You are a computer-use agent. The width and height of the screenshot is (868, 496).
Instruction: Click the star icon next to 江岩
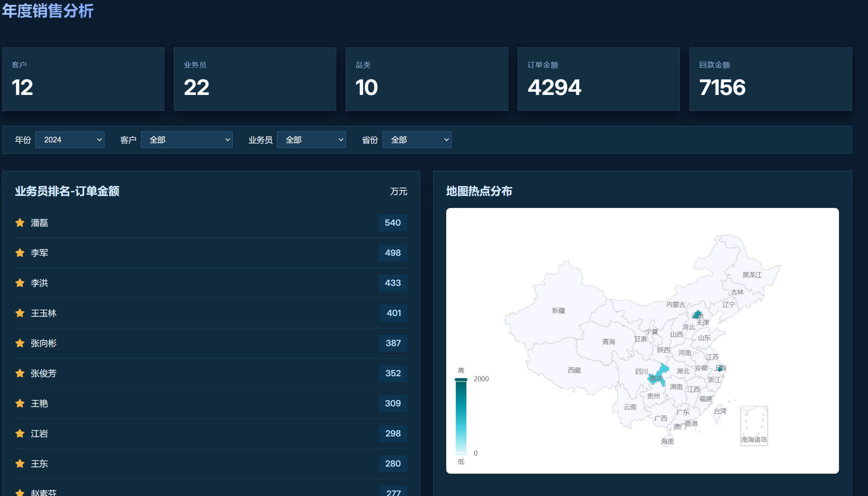click(x=20, y=434)
